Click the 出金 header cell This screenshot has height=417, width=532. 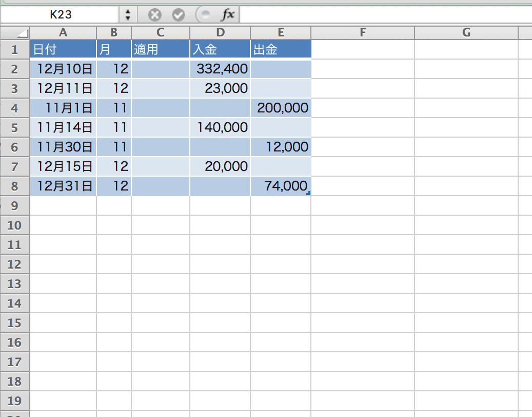coord(281,50)
